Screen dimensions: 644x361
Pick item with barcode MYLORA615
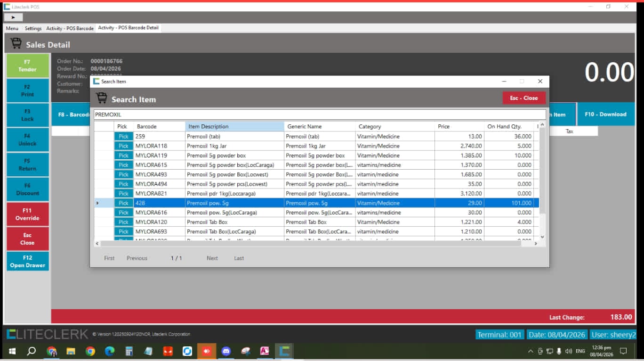(123, 165)
